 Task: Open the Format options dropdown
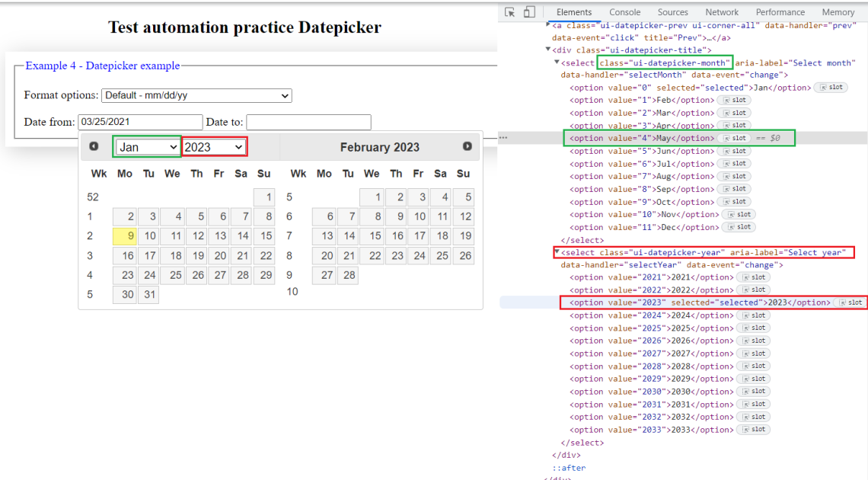click(x=196, y=95)
